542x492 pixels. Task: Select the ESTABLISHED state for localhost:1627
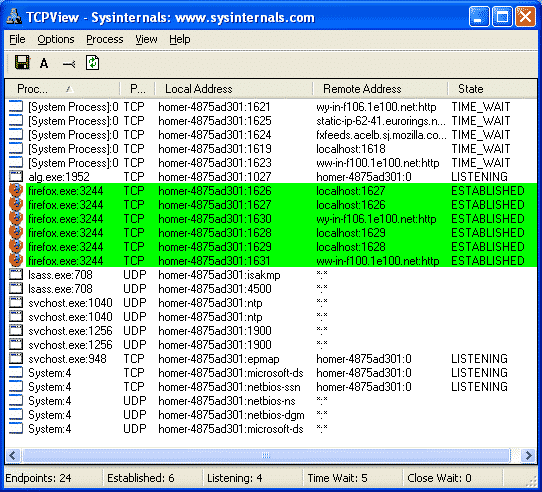[488, 191]
